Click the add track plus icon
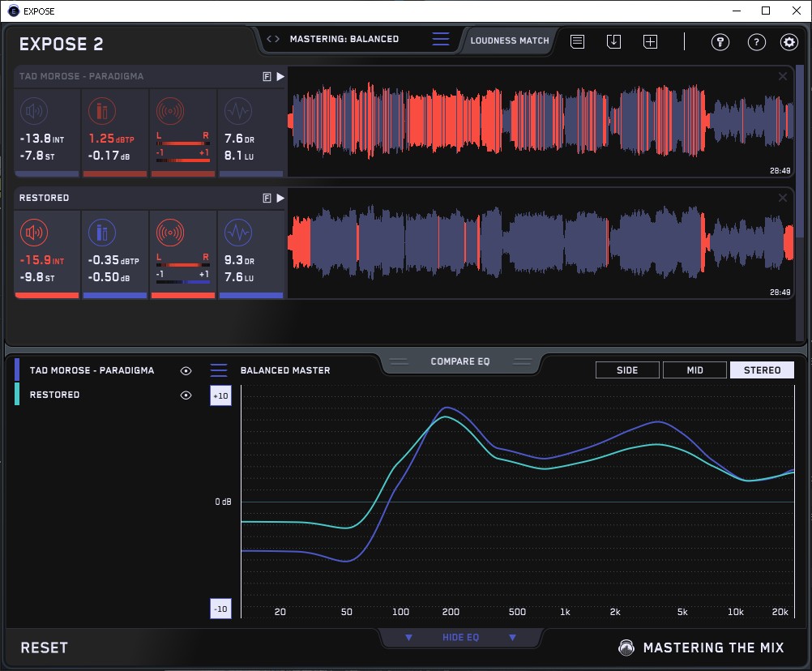Viewport: 812px width, 671px height. (650, 41)
